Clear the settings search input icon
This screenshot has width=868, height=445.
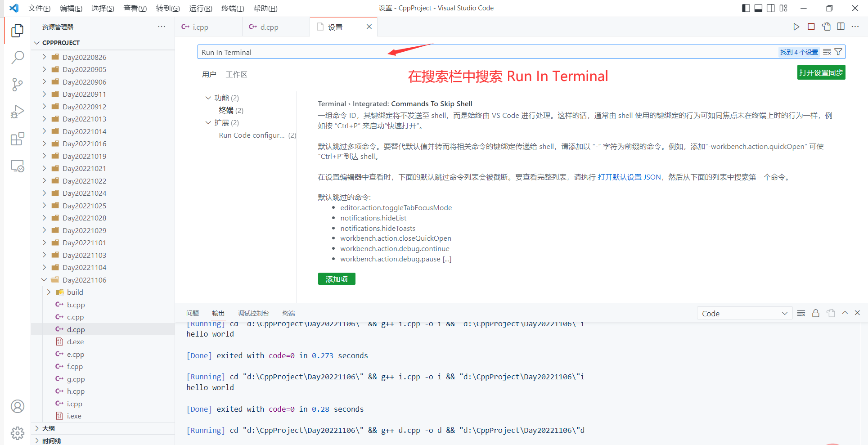click(827, 52)
